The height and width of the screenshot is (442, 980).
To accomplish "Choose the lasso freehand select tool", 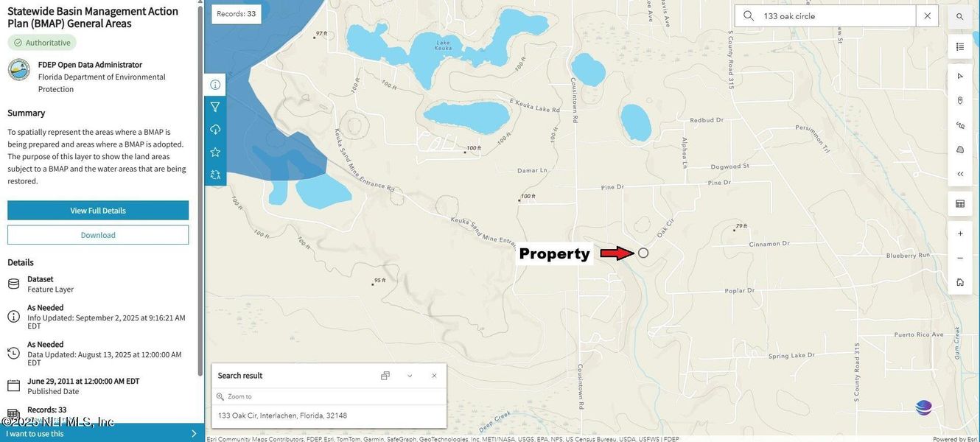I will point(960,125).
